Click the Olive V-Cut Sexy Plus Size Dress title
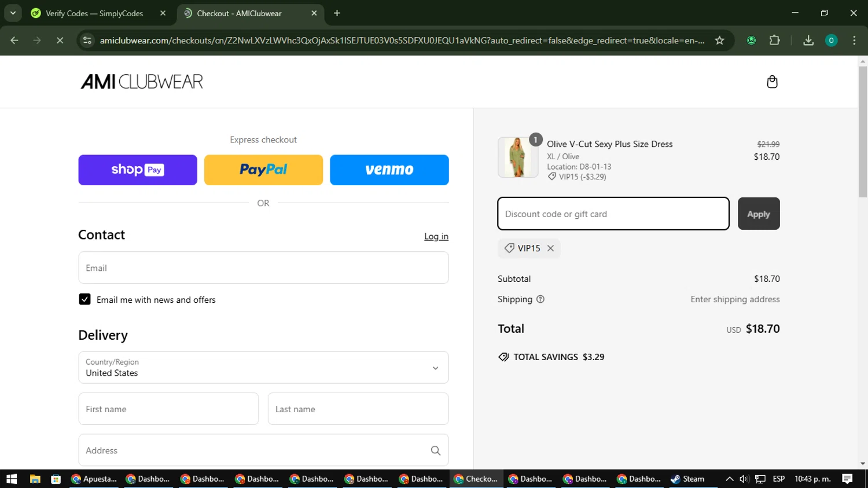The image size is (868, 488). point(610,144)
